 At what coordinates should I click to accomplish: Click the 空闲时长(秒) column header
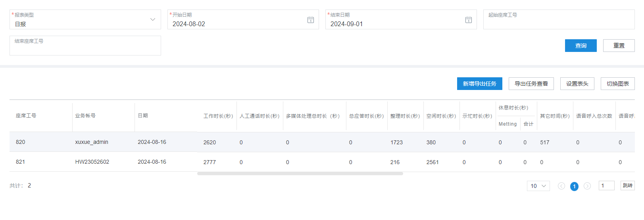(441, 116)
